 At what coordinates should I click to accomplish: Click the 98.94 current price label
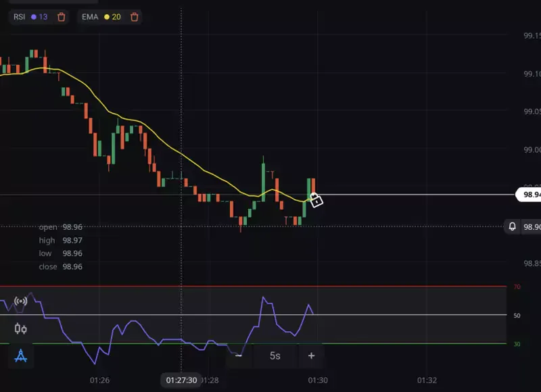(529, 195)
